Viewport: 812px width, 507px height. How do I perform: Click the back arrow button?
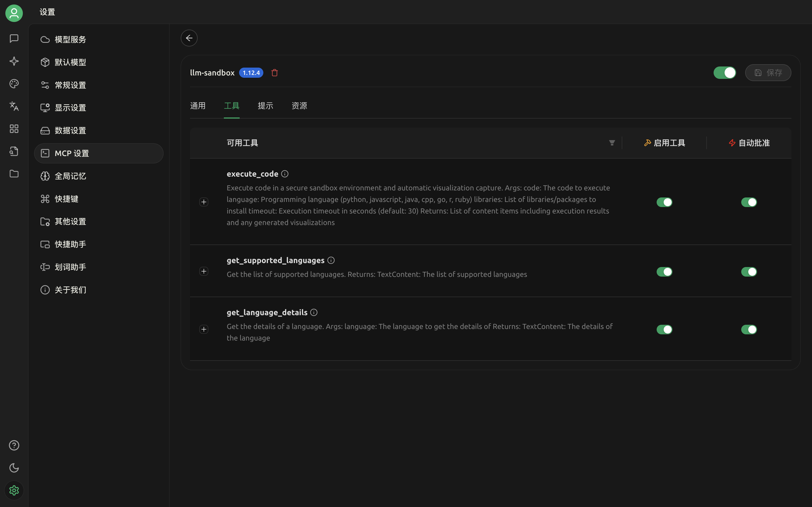[x=189, y=38]
